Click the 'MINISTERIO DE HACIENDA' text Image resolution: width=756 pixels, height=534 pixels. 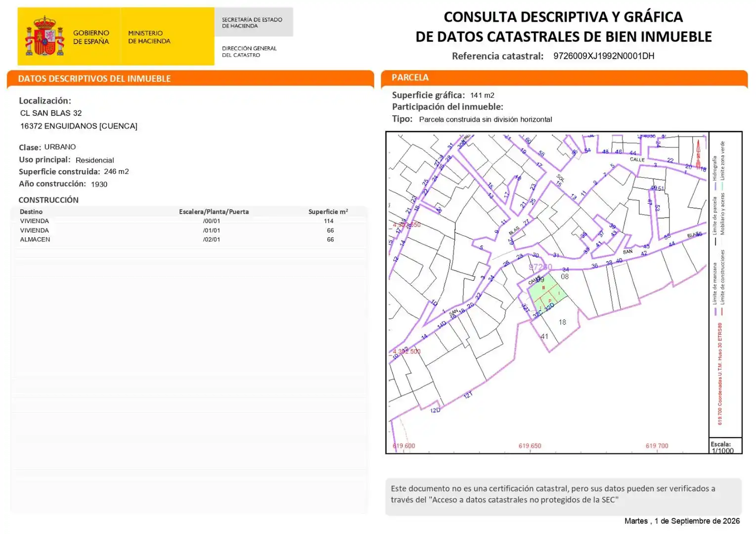point(149,37)
